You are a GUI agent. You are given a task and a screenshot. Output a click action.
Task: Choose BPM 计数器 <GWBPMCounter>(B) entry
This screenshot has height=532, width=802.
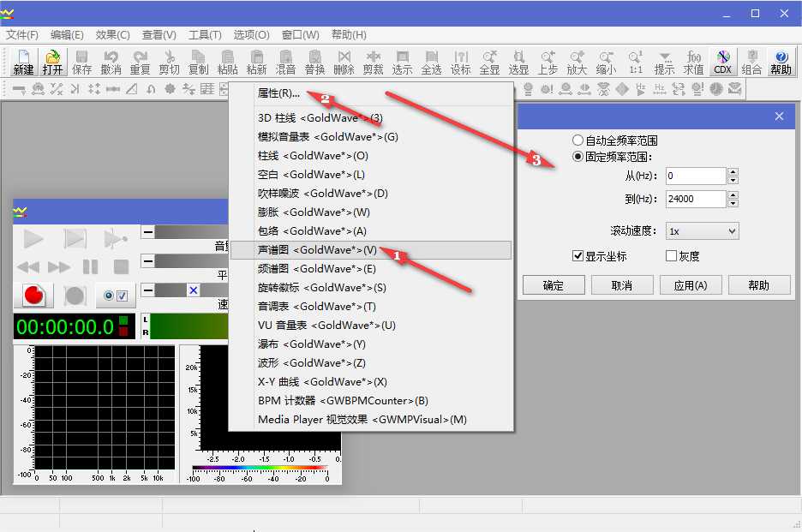coord(371,401)
